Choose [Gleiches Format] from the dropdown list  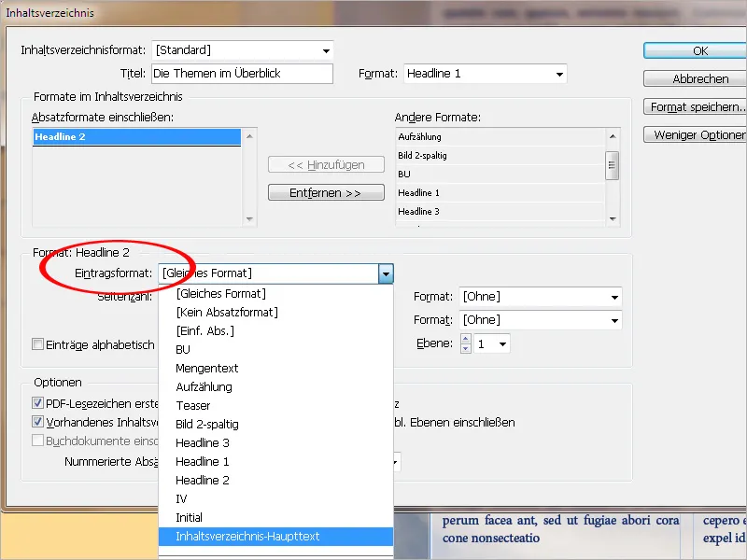[x=275, y=293]
